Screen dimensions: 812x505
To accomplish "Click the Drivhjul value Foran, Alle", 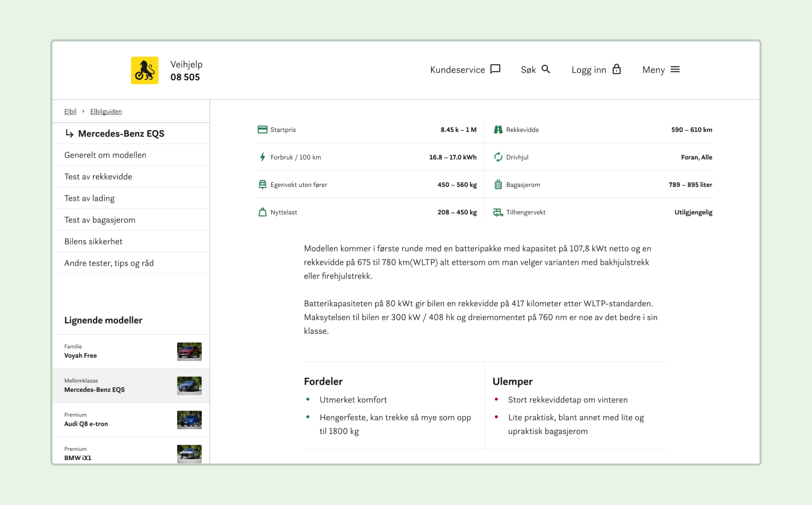I will (x=697, y=157).
